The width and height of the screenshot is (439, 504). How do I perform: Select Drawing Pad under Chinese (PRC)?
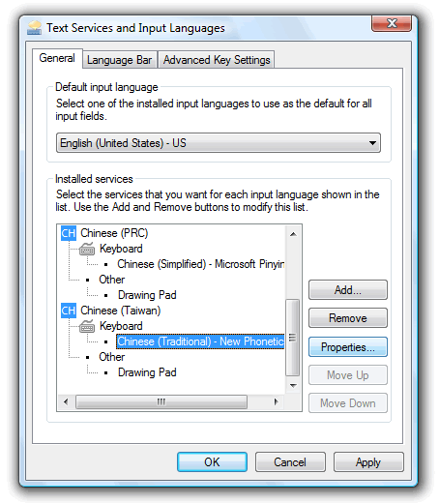point(147,295)
